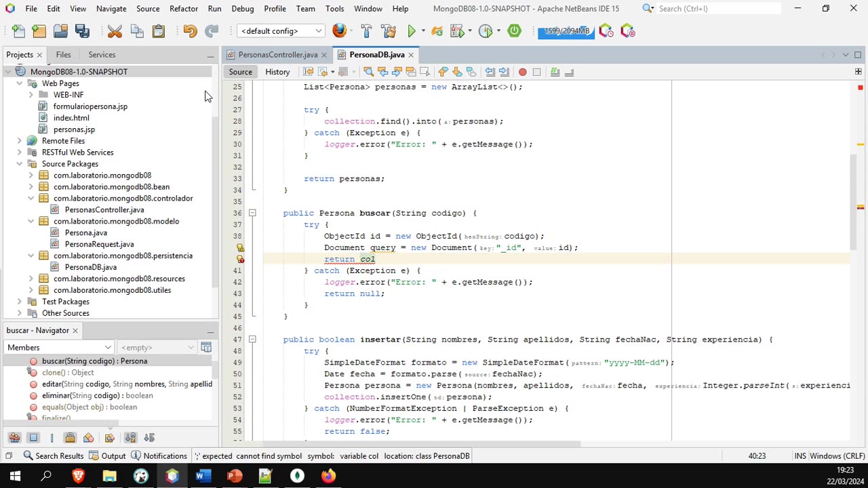Screen dimensions: 868x488
Task: Click the Profile Project icon
Action: click(486, 31)
